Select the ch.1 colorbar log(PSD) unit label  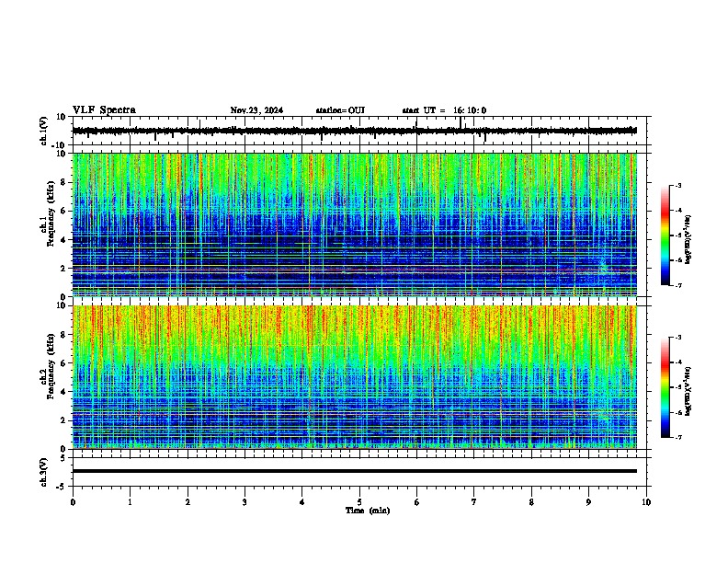(688, 239)
